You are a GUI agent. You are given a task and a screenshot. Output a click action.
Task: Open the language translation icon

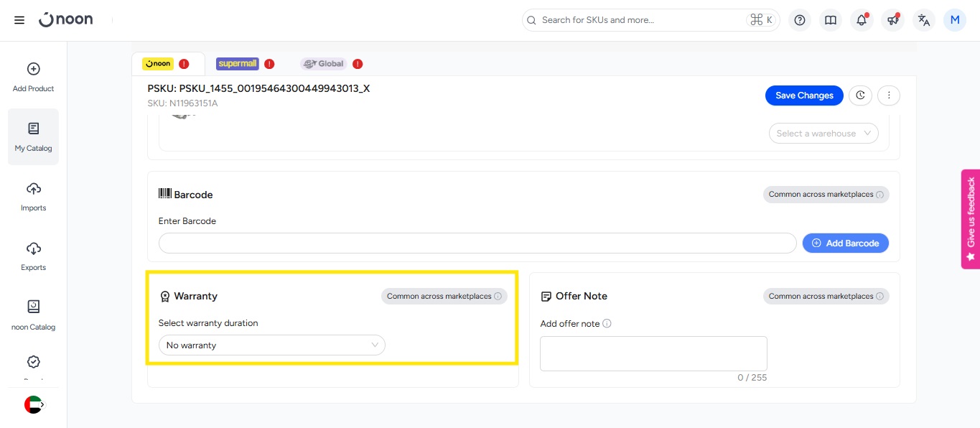point(924,20)
